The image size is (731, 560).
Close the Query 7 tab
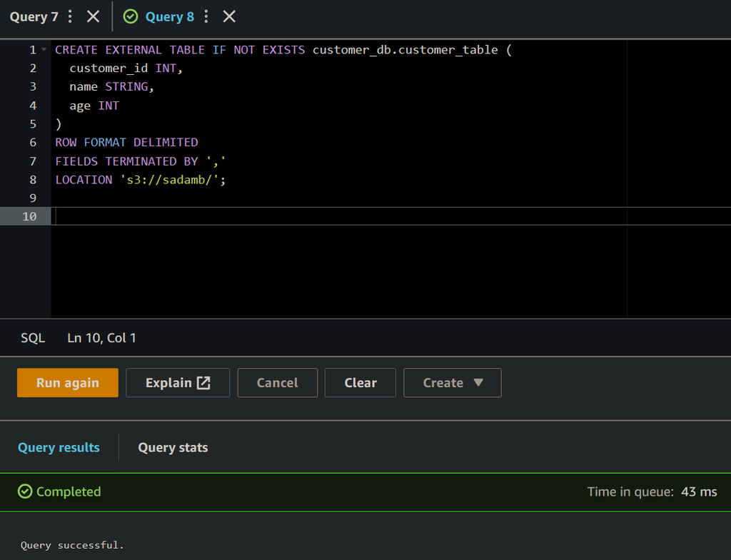point(93,16)
